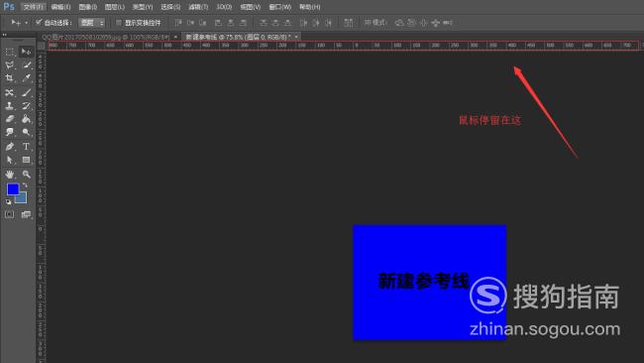Click the 3D scale camera icon

(x=448, y=23)
